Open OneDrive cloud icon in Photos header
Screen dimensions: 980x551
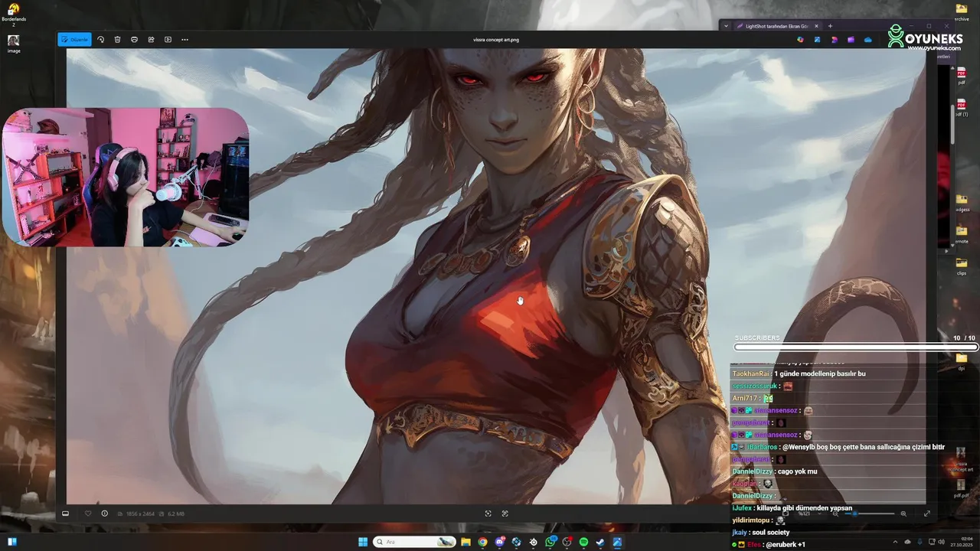[868, 40]
